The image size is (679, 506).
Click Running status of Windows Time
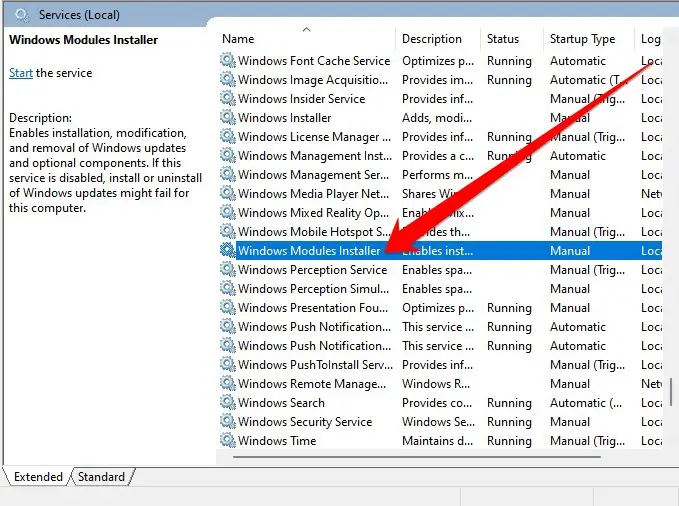point(509,441)
